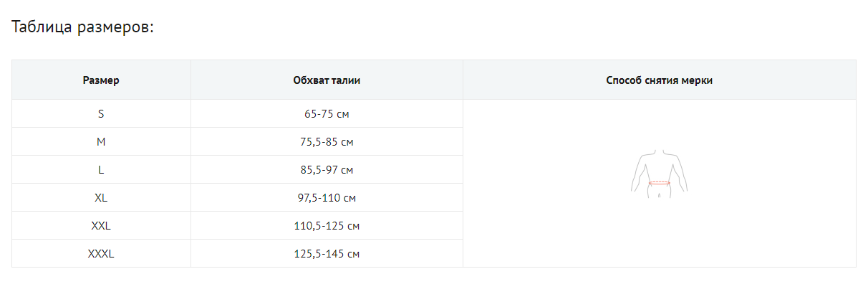This screenshot has height=307, width=868.
Task: Click the red waist line on the figure
Action: click(x=659, y=184)
